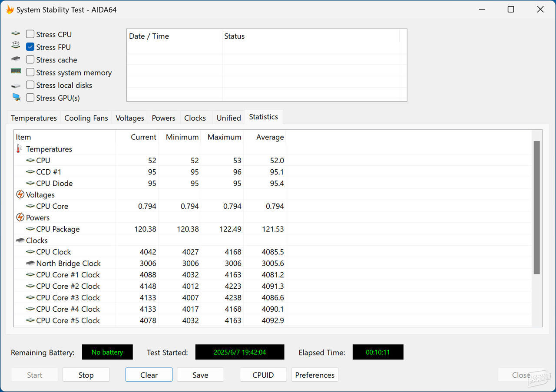
Task: Click the chip icon beside Stress cache
Action: click(x=16, y=59)
